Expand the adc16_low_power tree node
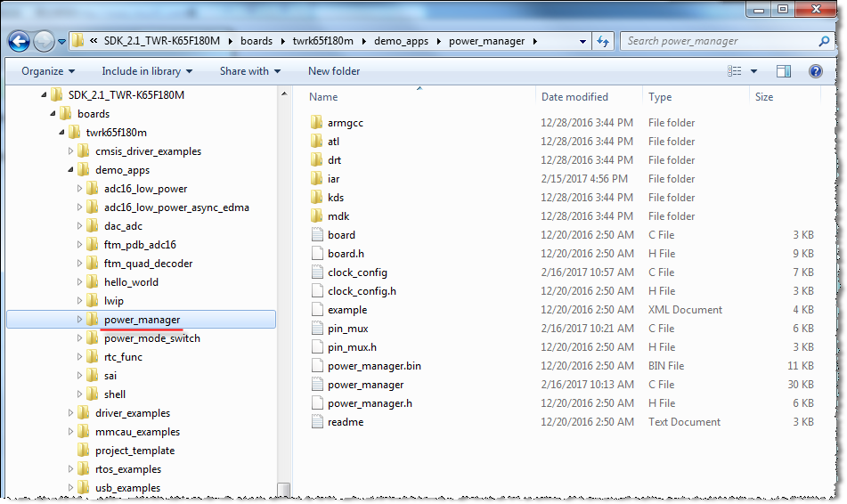Screen dimensions: 847x504 79,189
